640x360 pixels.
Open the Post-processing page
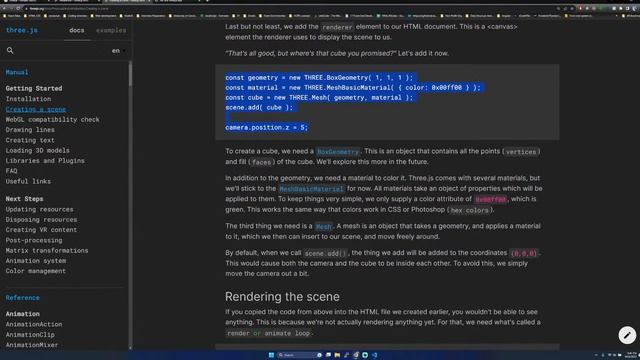pos(34,240)
